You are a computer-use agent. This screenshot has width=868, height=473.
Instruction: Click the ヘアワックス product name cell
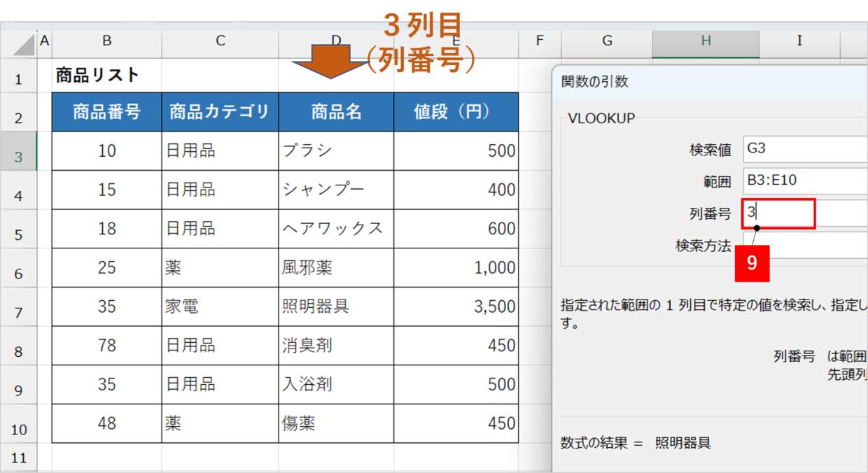336,228
